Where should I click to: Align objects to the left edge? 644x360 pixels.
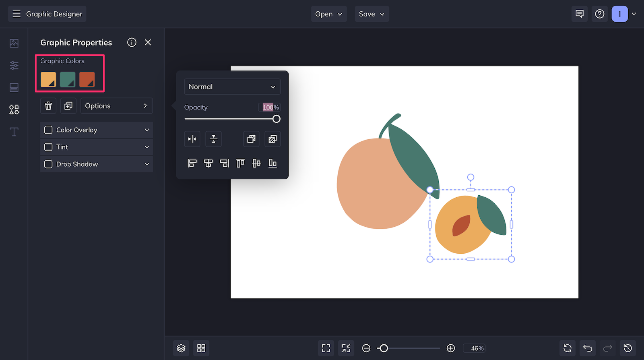pyautogui.click(x=192, y=163)
